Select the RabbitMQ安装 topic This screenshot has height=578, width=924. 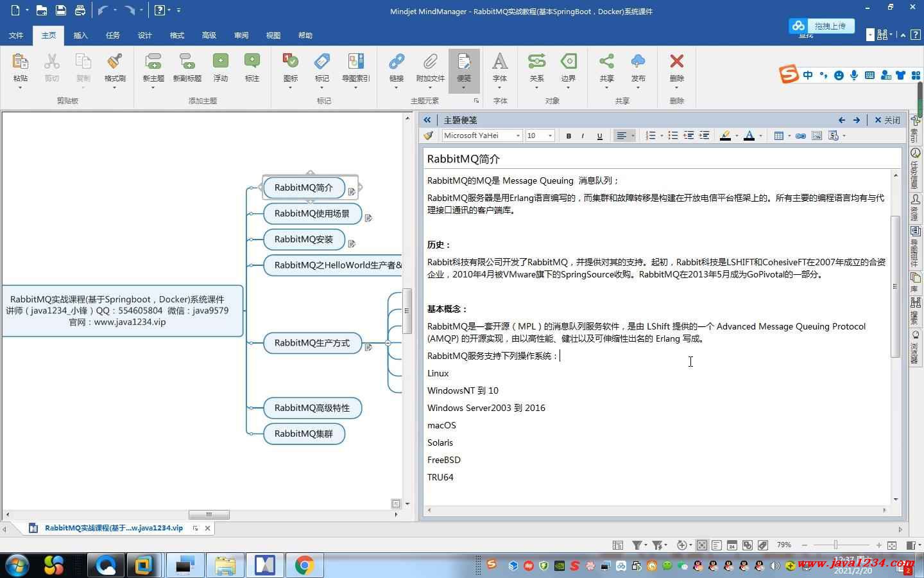(304, 239)
